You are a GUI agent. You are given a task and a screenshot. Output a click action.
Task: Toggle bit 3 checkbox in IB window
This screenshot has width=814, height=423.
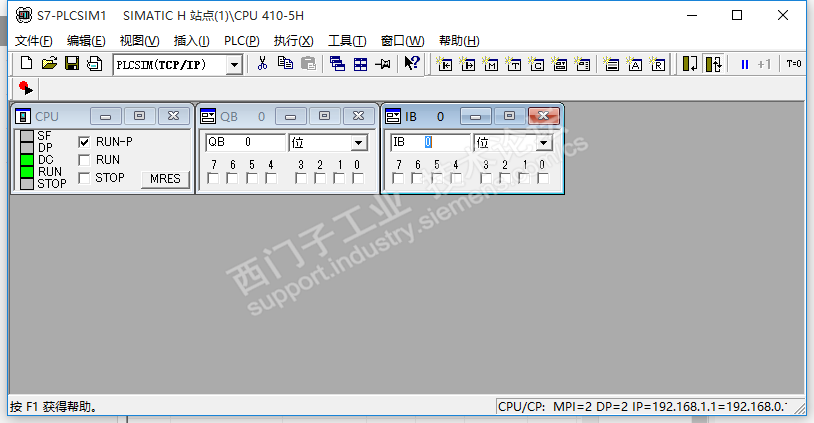coord(485,178)
